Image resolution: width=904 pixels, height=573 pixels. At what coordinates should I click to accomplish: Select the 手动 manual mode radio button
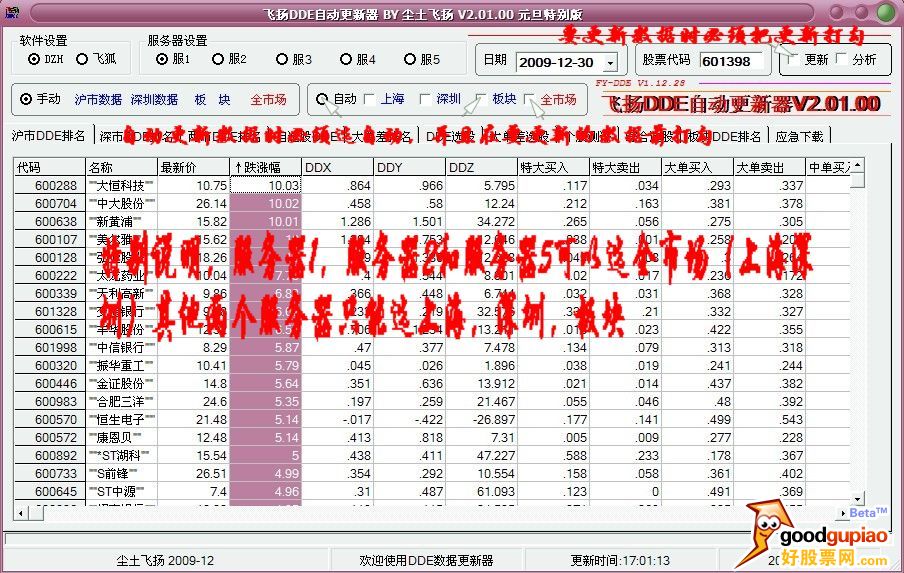tap(26, 99)
